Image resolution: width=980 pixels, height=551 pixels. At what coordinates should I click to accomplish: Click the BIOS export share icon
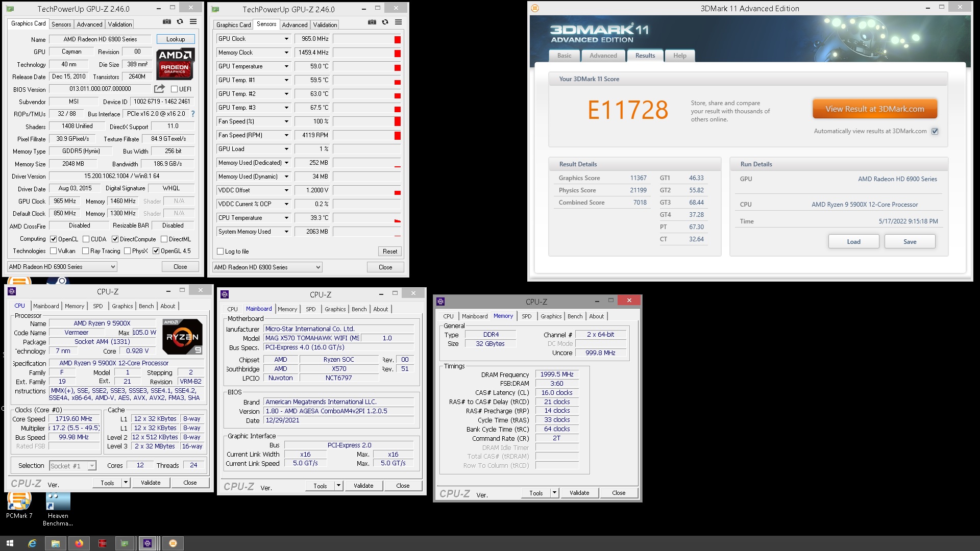(160, 88)
